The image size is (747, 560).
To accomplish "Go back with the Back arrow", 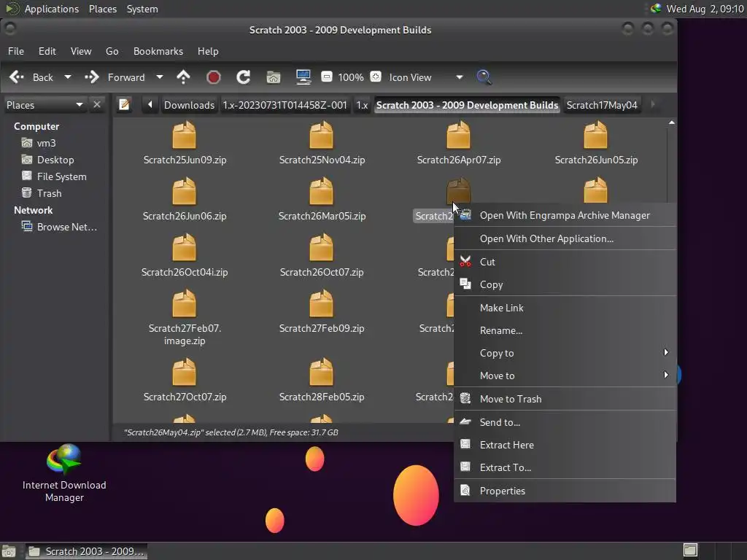I will [x=31, y=77].
